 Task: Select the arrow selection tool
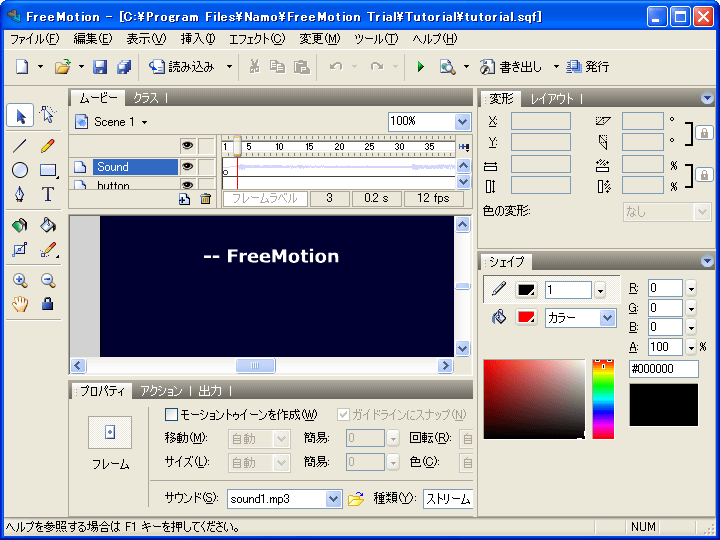click(x=20, y=115)
